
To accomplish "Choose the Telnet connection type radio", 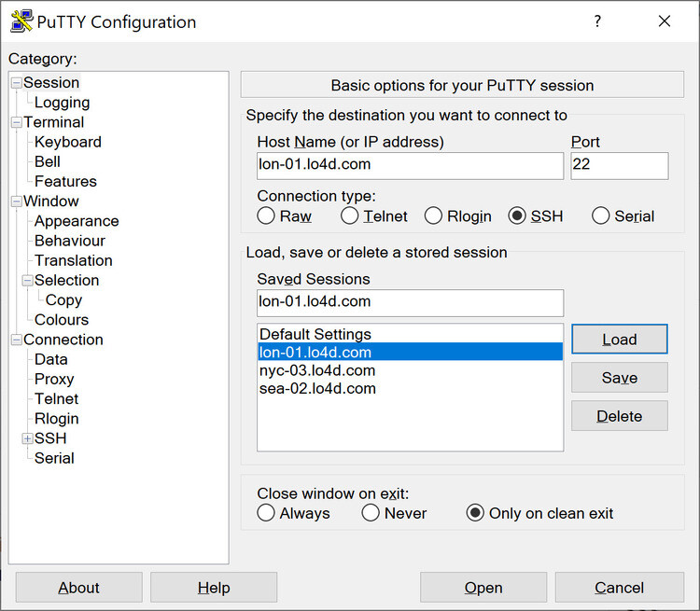I will click(350, 216).
